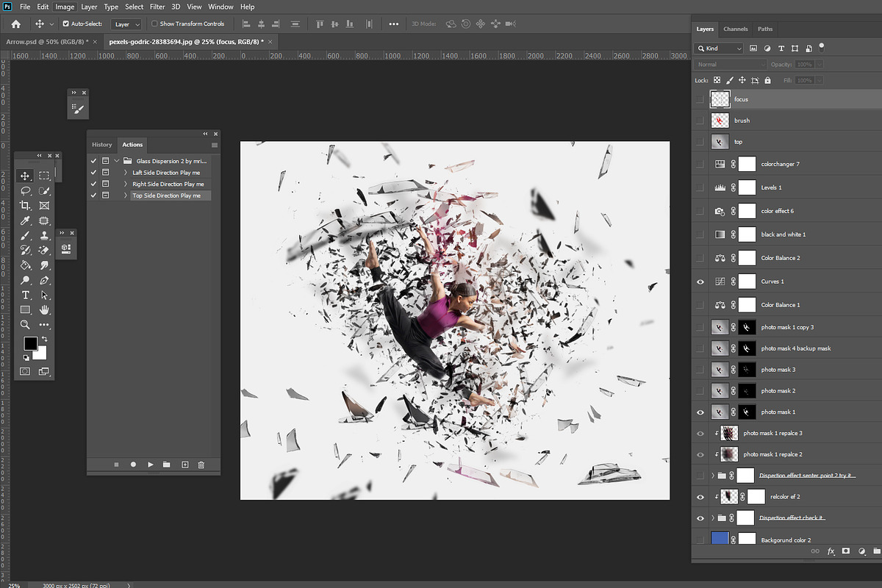This screenshot has height=588, width=882.
Task: Show the brush layer visibility
Action: pos(700,121)
